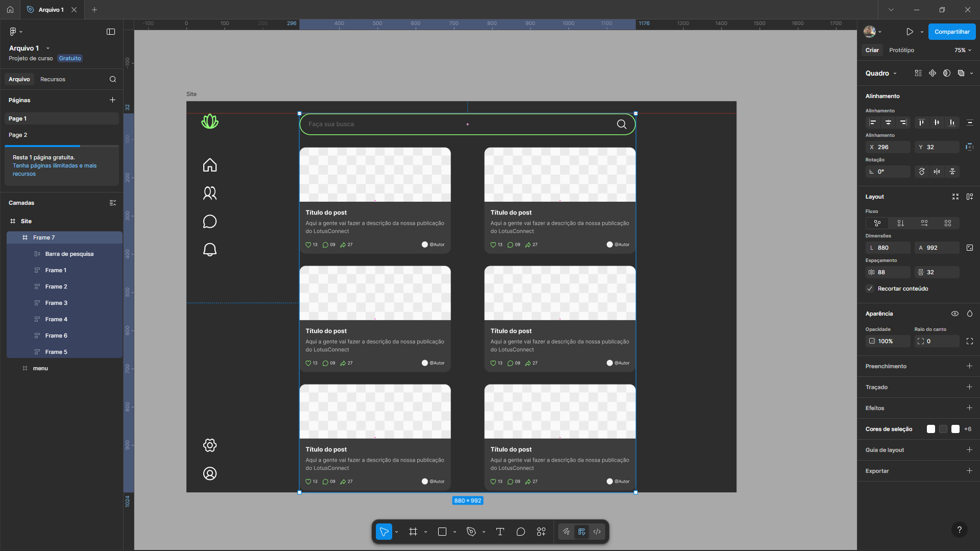Open the Quadro type dropdown

(x=881, y=73)
